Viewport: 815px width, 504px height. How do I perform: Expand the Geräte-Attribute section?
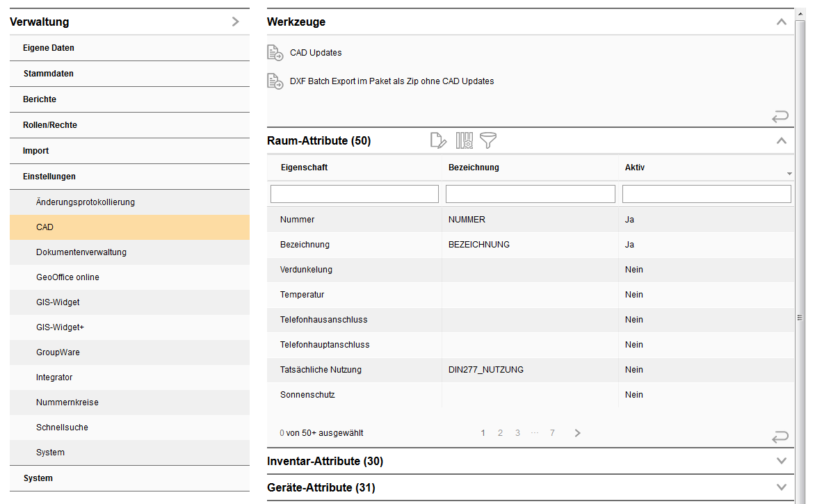point(781,487)
